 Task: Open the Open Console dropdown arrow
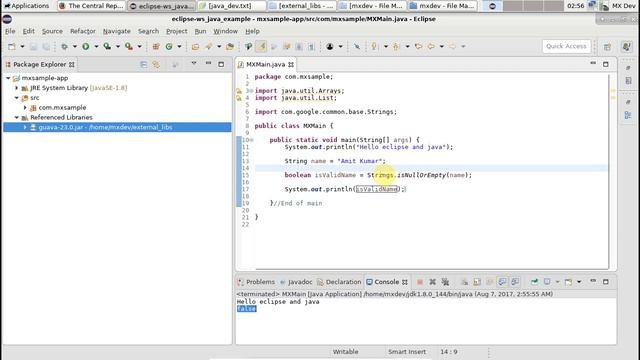coord(579,282)
